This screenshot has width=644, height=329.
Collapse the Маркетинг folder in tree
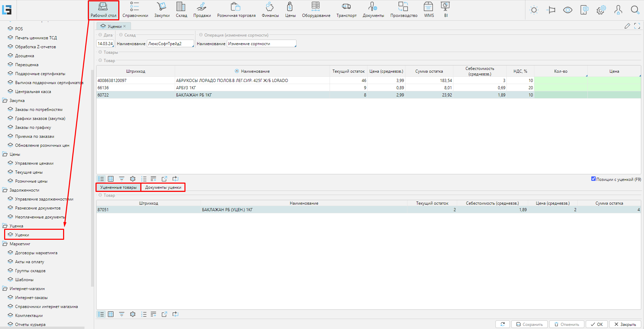point(5,244)
